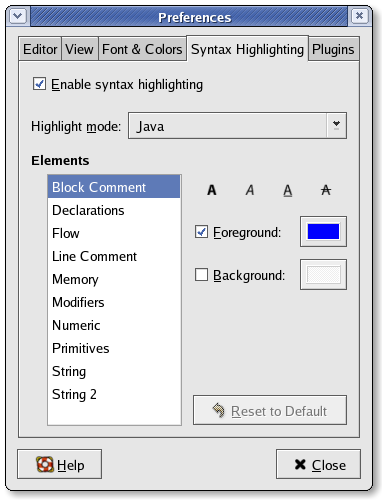
Task: Toggle the strikethrough style button
Action: pos(326,190)
